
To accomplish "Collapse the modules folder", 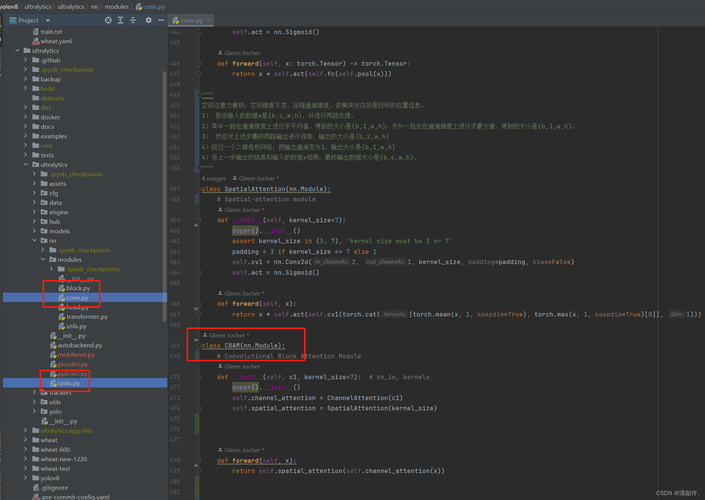I will pos(43,259).
